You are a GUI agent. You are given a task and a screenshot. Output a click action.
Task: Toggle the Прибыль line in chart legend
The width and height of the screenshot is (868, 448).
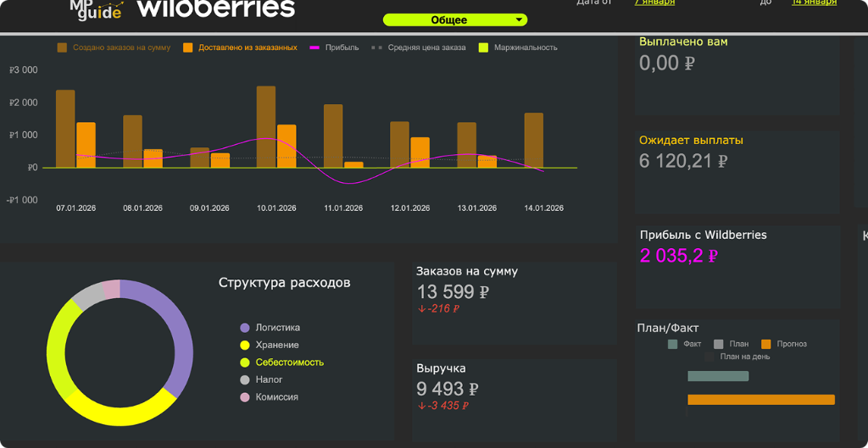coord(334,47)
